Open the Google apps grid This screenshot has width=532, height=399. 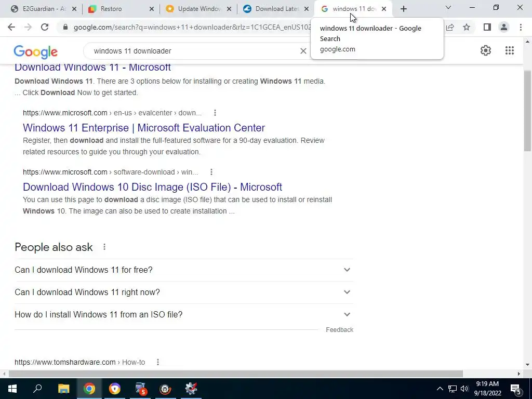[509, 50]
